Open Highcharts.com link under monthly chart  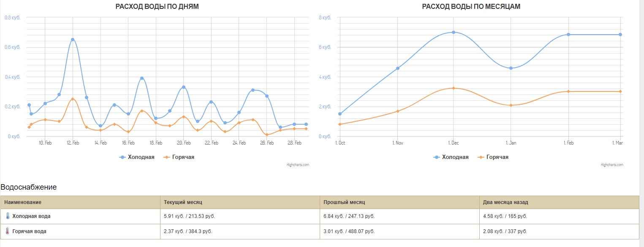(612, 165)
